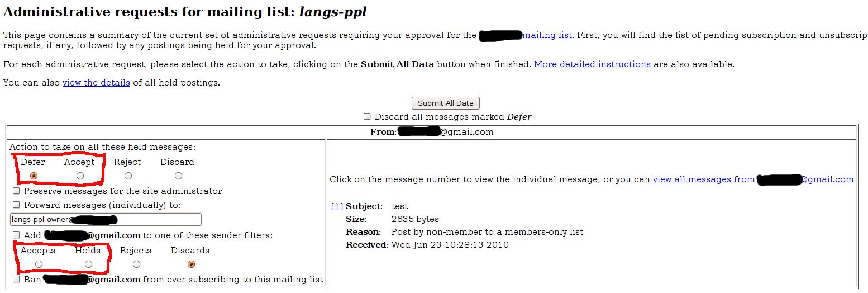Pick the Rejects sender filter radio
The height and width of the screenshot is (293, 868).
[136, 264]
